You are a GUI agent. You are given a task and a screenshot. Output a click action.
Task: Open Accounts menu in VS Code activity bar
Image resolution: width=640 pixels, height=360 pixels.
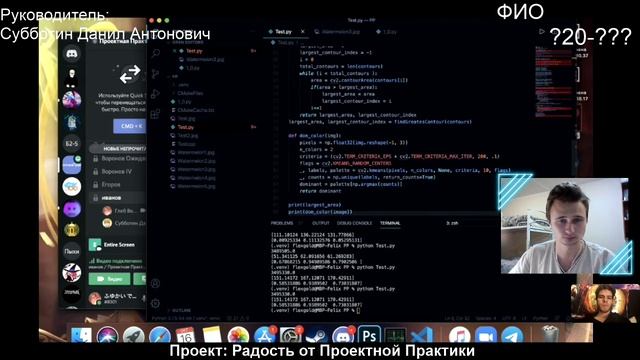pos(156,283)
